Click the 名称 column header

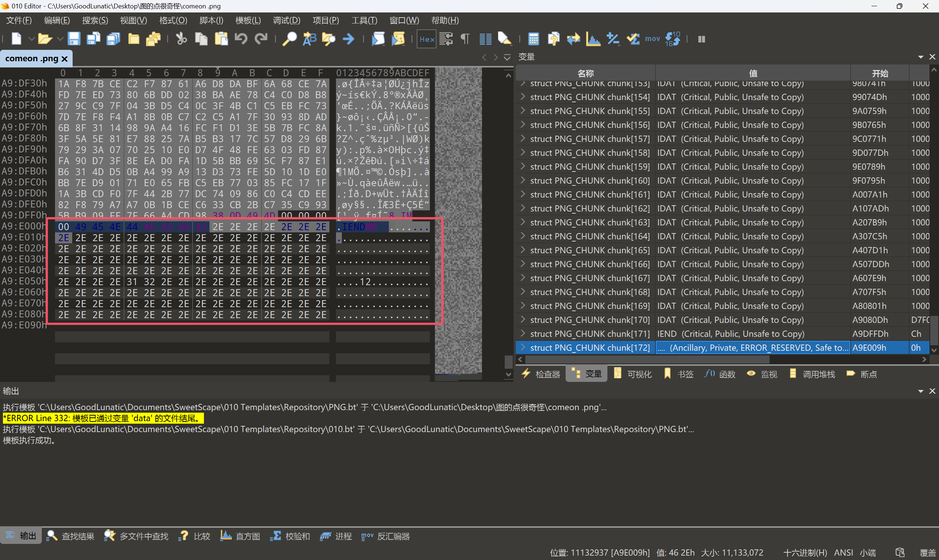pyautogui.click(x=585, y=73)
